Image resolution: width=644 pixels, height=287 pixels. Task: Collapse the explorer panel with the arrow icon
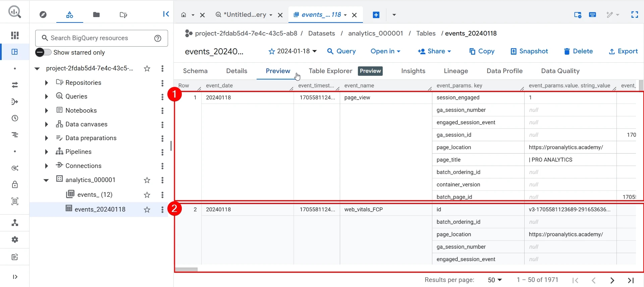click(166, 14)
